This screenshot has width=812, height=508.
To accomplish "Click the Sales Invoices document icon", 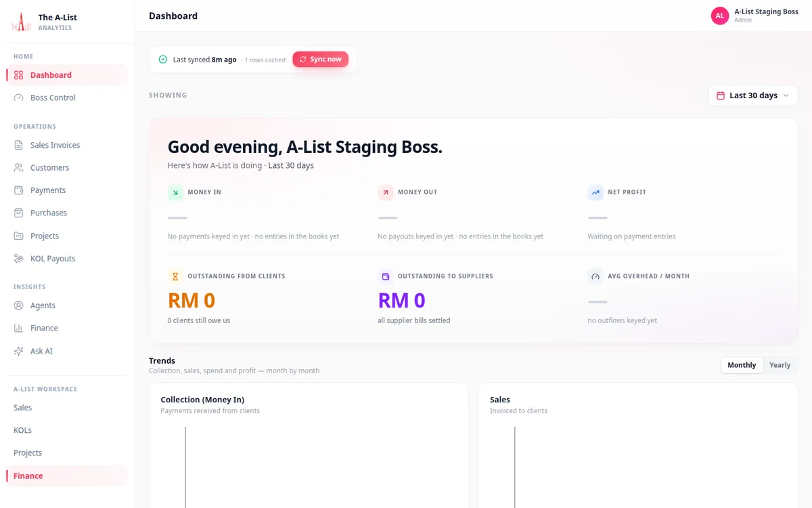I will 18,145.
